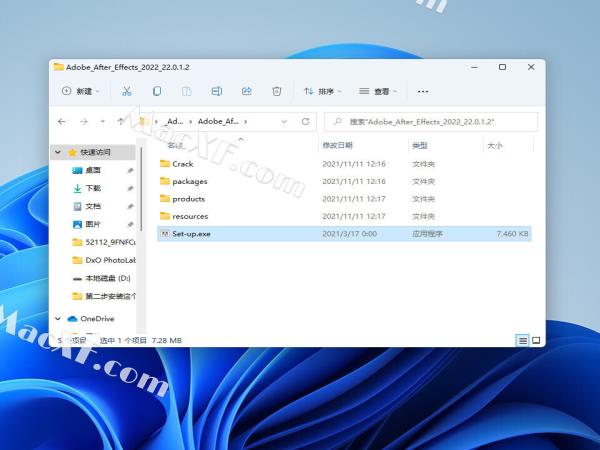The image size is (600, 450).
Task: Open the three-dots more options menu
Action: (422, 91)
